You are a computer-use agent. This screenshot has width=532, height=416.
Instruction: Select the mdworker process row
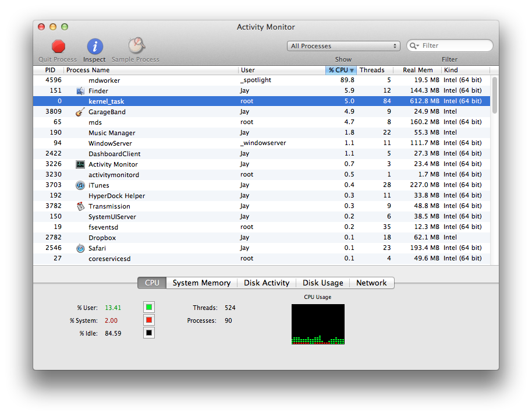coord(261,80)
